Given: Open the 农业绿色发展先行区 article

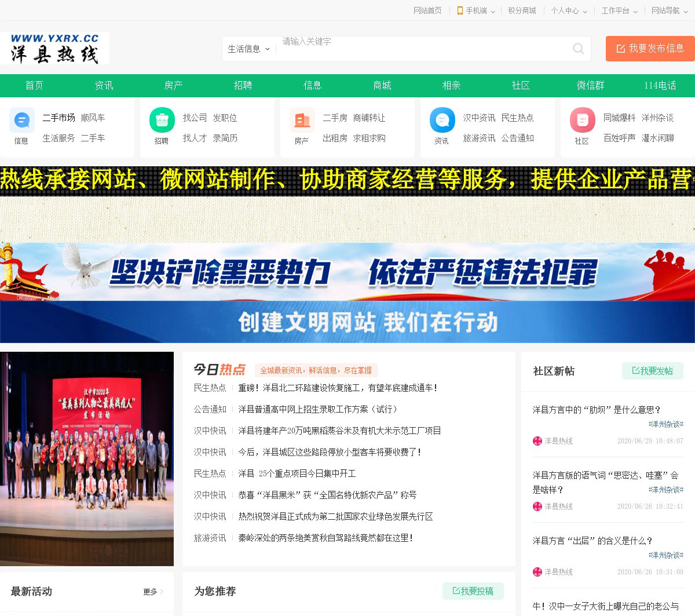Looking at the screenshot, I should click(335, 516).
